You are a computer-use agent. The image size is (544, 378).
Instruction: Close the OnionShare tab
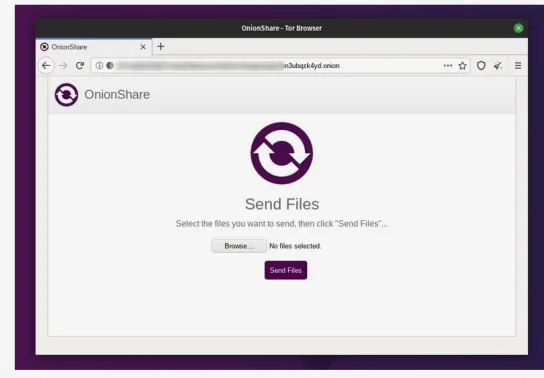point(143,47)
